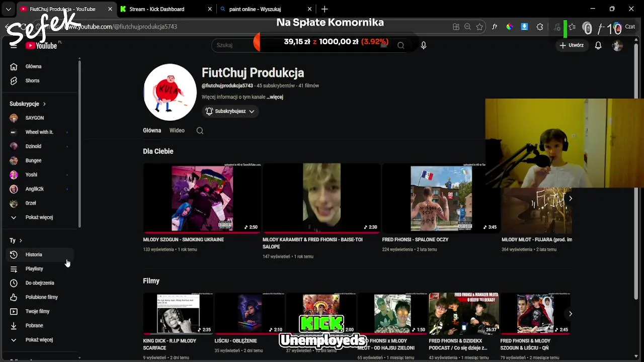Image resolution: width=644 pixels, height=362 pixels.
Task: Expand channel description via ...więcej
Action: pyautogui.click(x=275, y=97)
